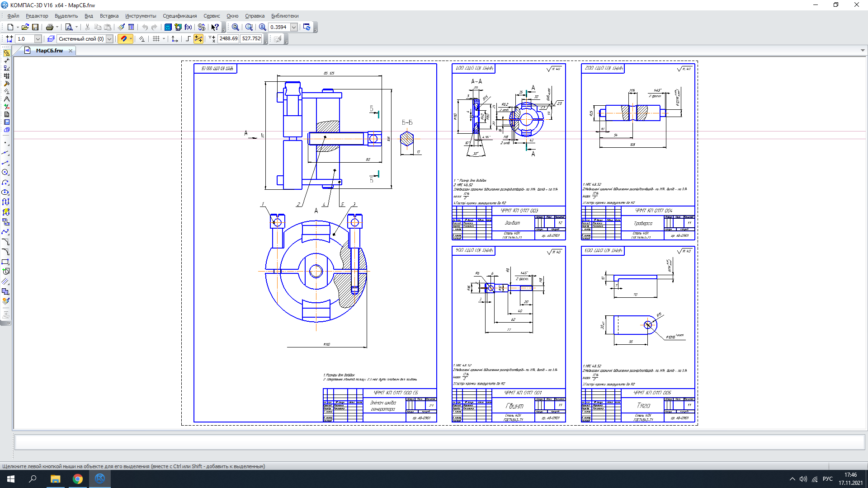
Task: Click the Print icon in toolbar
Action: click(50, 27)
